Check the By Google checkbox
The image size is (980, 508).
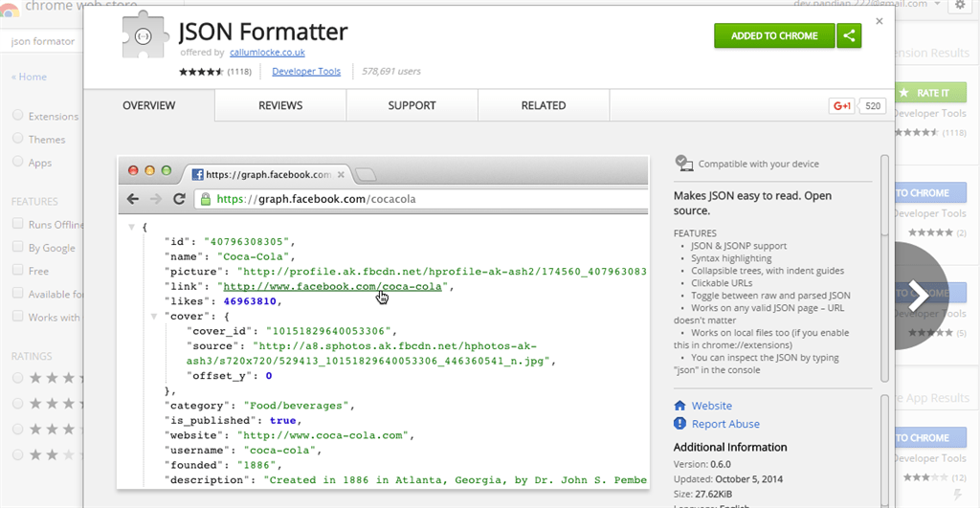click(17, 248)
